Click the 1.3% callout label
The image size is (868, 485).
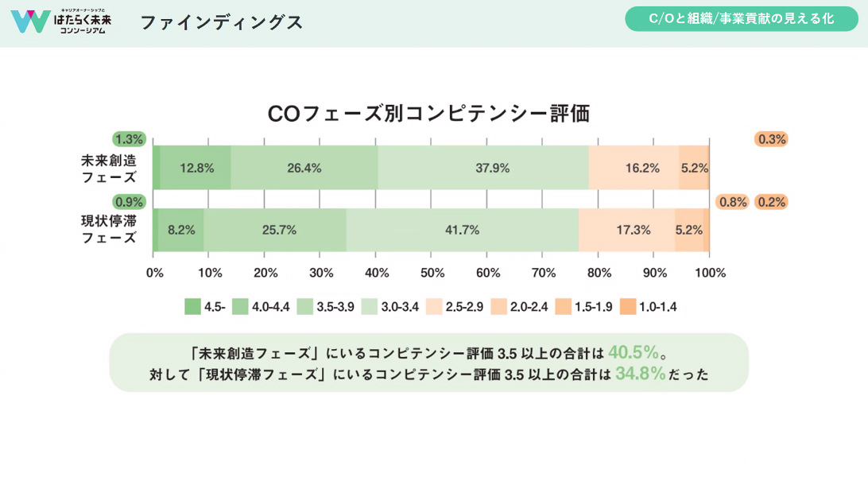[x=128, y=139]
